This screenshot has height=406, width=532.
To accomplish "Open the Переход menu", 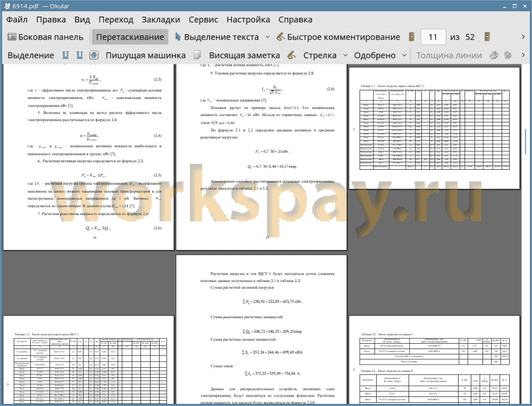I will tap(115, 20).
